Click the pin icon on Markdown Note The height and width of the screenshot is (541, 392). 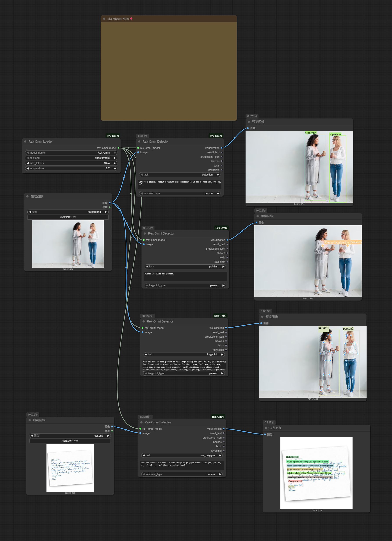[x=131, y=19]
